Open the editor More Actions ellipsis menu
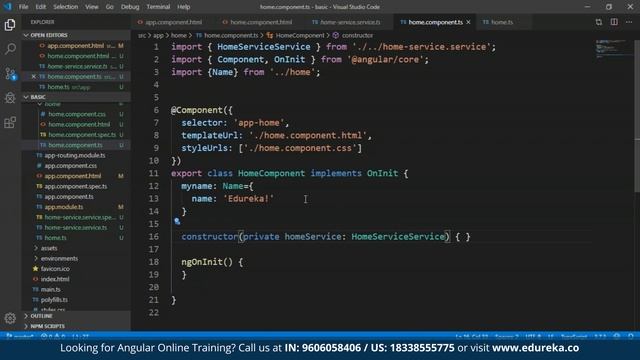The width and height of the screenshot is (640, 360). [629, 22]
